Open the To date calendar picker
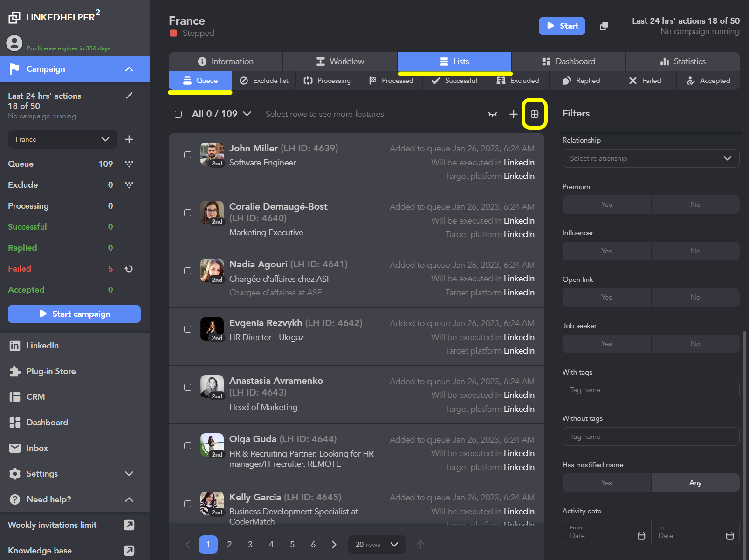 click(730, 536)
